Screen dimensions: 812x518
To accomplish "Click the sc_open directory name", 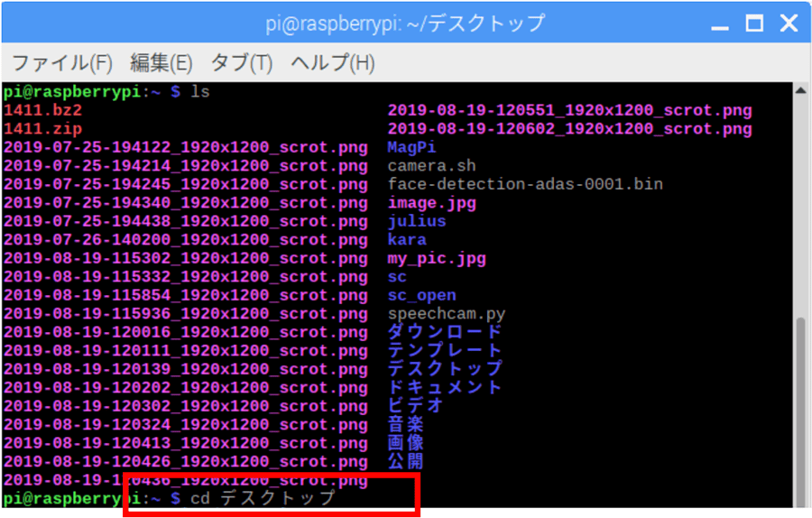I will [422, 296].
